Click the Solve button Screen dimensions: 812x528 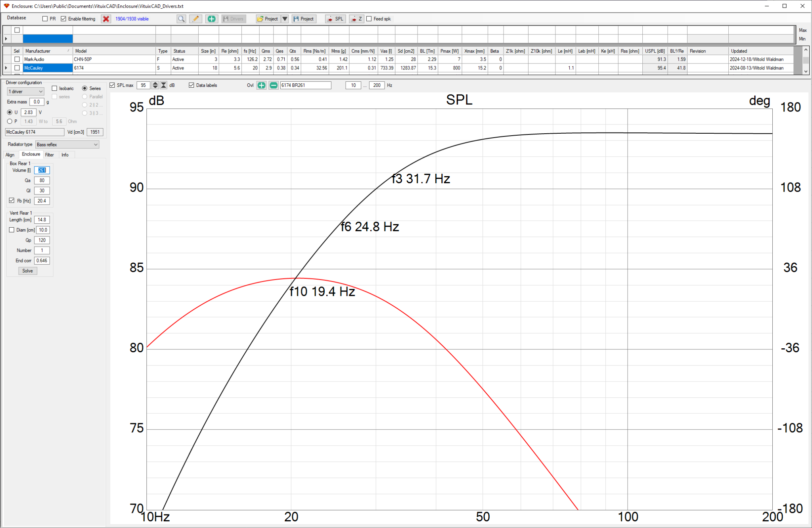click(28, 271)
